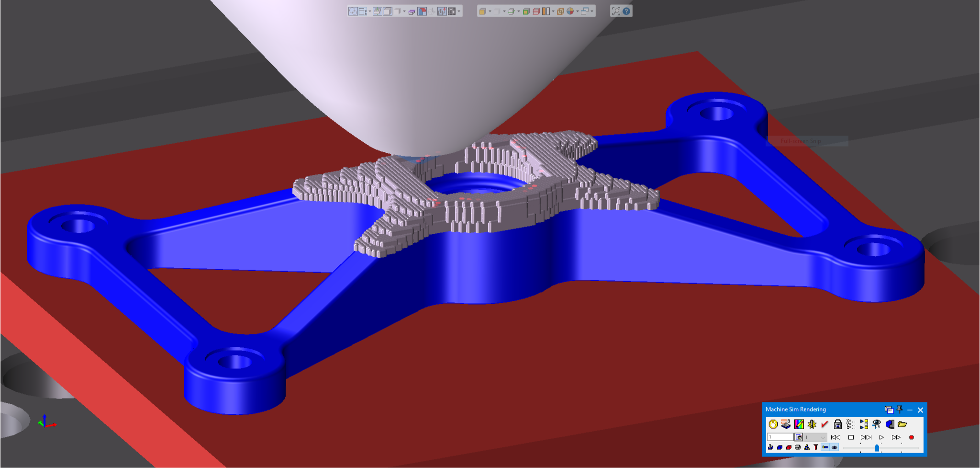The height and width of the screenshot is (468, 980).
Task: Click the sketch plane icon with green line
Action: 378,11
